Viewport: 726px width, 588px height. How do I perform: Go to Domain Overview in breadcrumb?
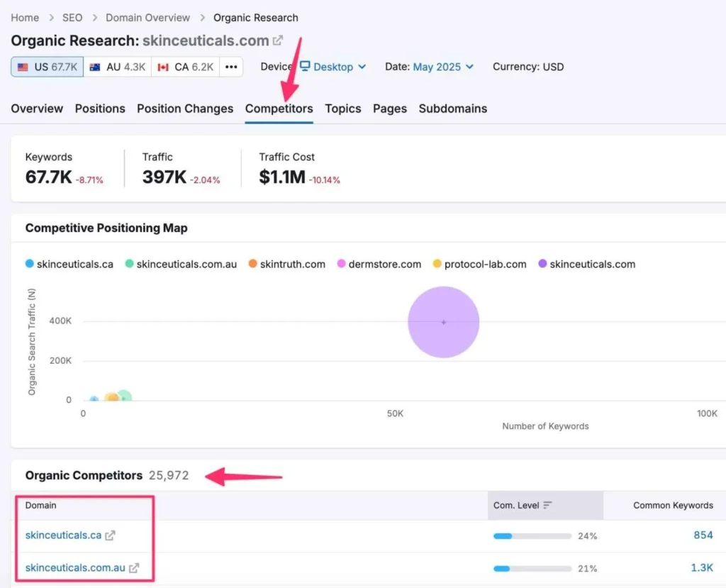pos(147,17)
